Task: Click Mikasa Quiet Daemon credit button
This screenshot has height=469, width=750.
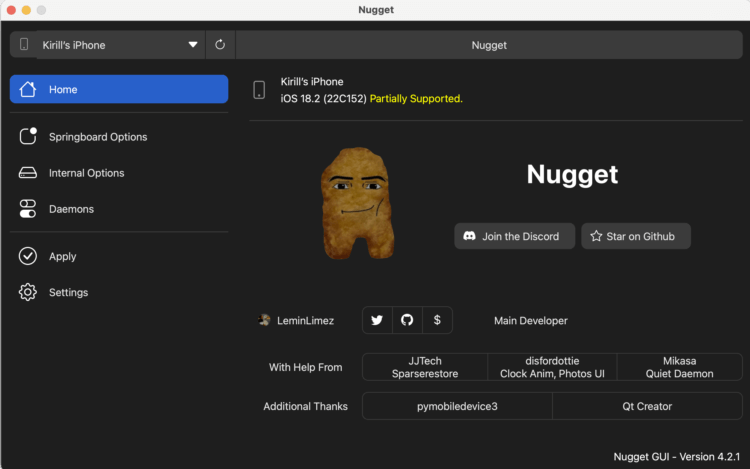Action: [680, 367]
